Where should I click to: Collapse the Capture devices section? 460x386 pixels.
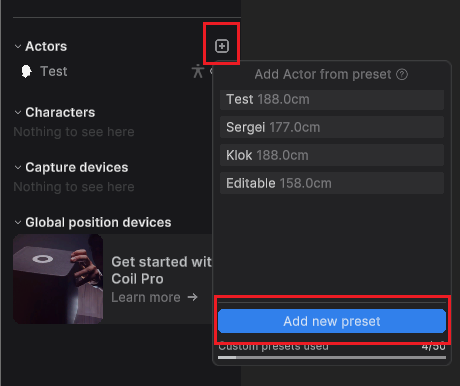pos(18,168)
